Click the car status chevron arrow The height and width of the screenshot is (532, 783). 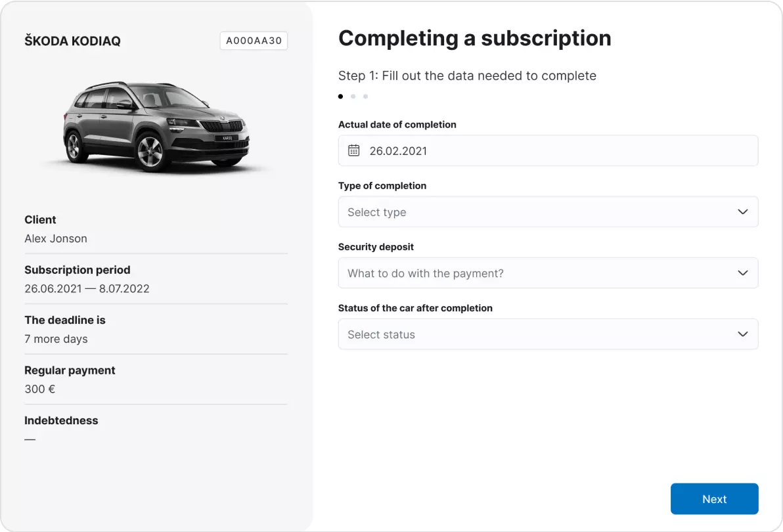pyautogui.click(x=742, y=334)
